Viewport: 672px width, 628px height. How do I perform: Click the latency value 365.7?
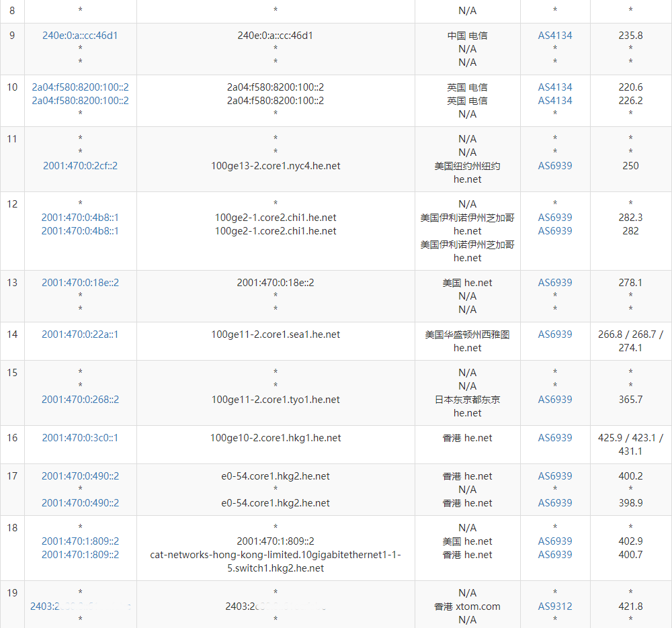[x=630, y=400]
